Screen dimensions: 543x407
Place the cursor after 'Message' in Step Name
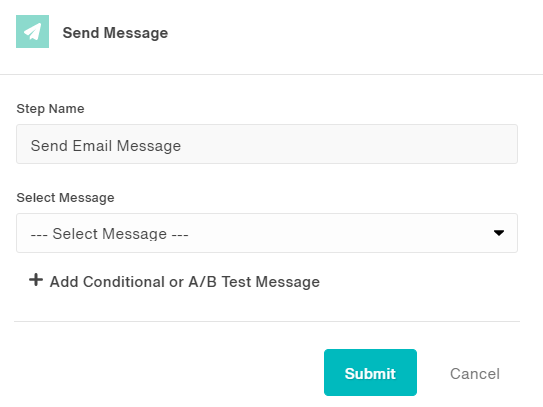pyautogui.click(x=182, y=146)
